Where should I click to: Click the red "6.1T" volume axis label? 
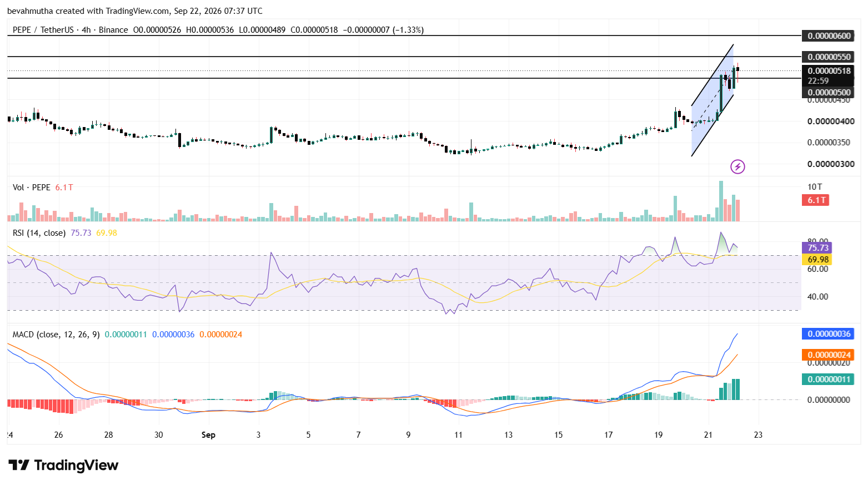click(x=816, y=200)
